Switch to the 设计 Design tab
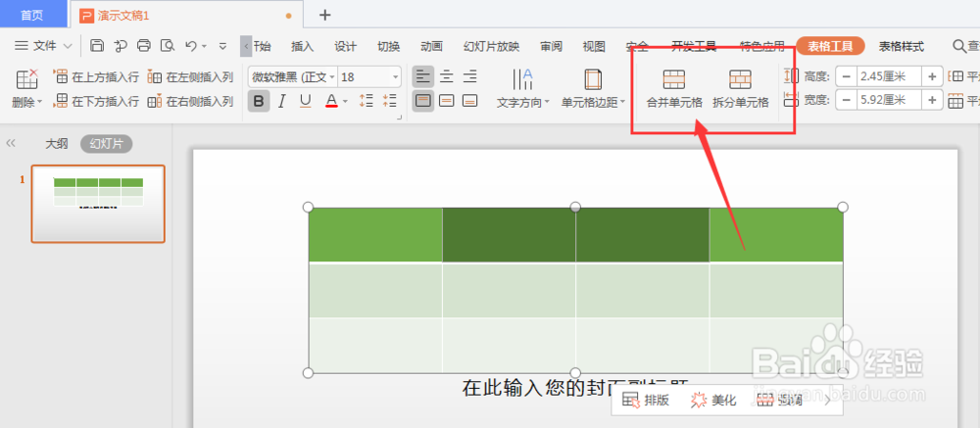 [x=346, y=46]
